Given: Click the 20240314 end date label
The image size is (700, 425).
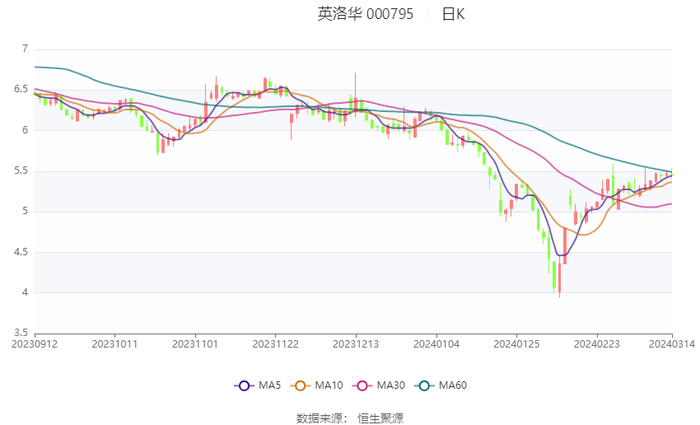Looking at the screenshot, I should pyautogui.click(x=671, y=344).
